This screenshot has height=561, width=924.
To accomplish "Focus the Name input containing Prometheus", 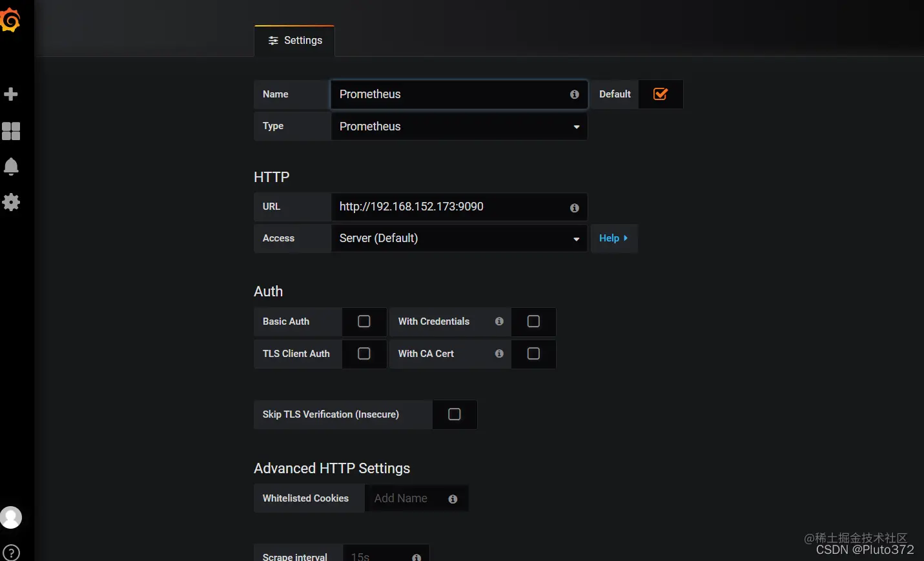I will (459, 94).
